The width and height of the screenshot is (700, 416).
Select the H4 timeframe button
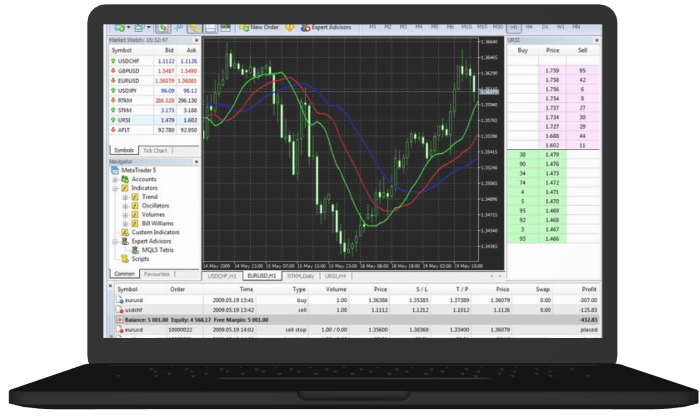529,27
